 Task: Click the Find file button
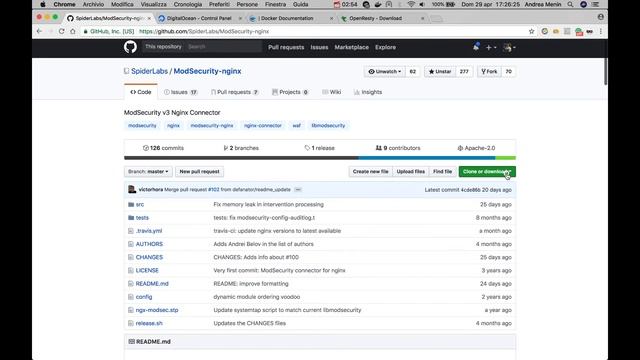click(442, 171)
